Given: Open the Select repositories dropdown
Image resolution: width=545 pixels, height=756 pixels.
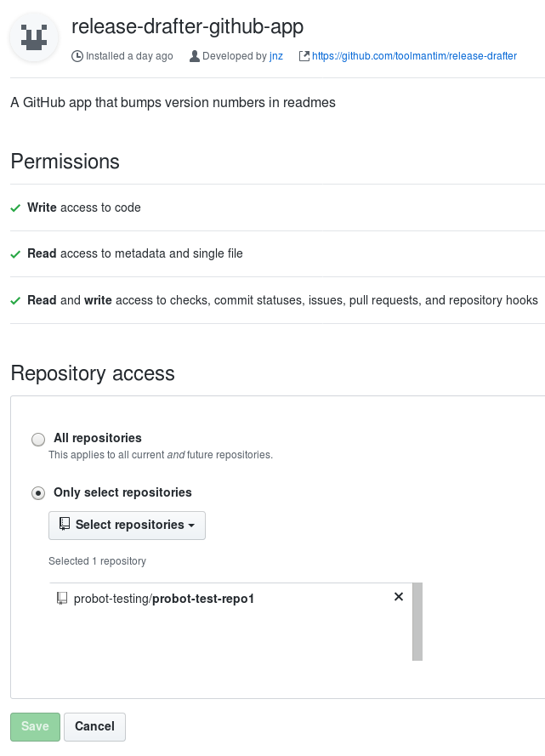Looking at the screenshot, I should [127, 525].
